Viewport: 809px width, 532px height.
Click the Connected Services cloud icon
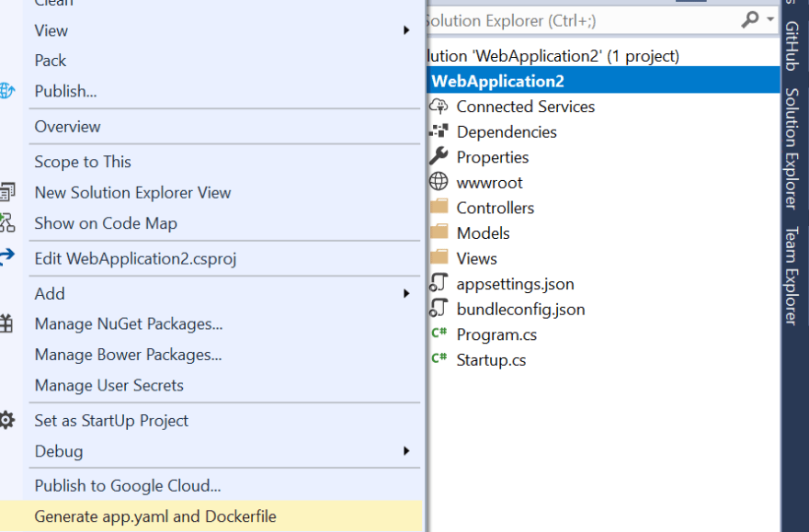pos(439,107)
